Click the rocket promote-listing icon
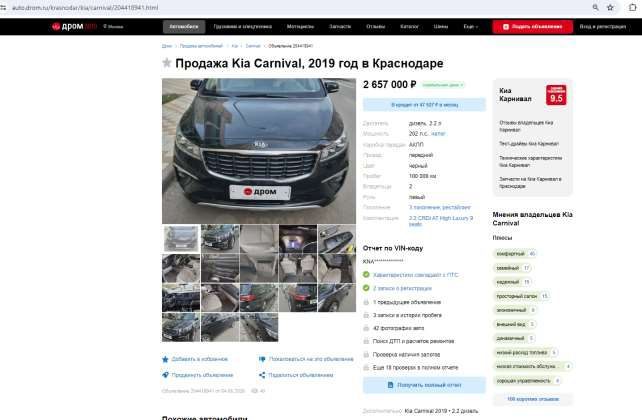The image size is (642, 420). coord(165,375)
